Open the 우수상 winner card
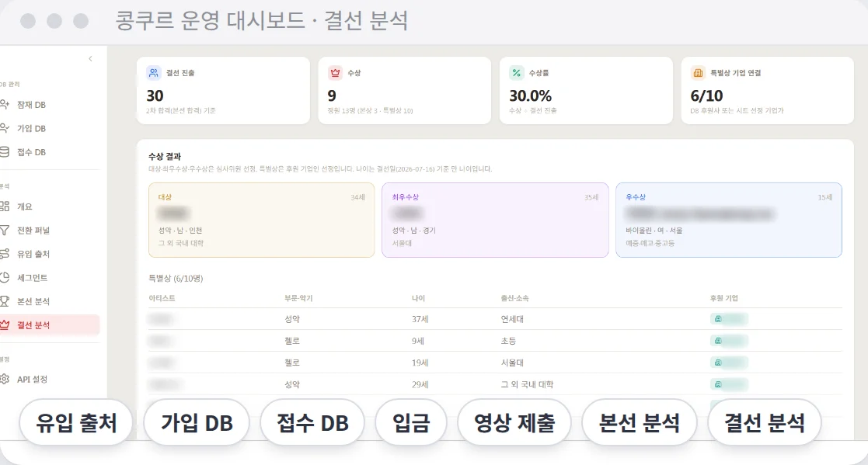 coord(728,220)
